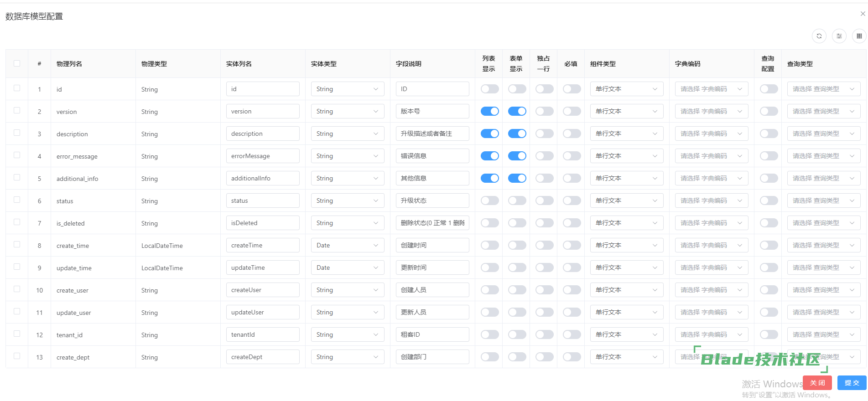Enable query config toggle for tenant_id

pyautogui.click(x=769, y=334)
